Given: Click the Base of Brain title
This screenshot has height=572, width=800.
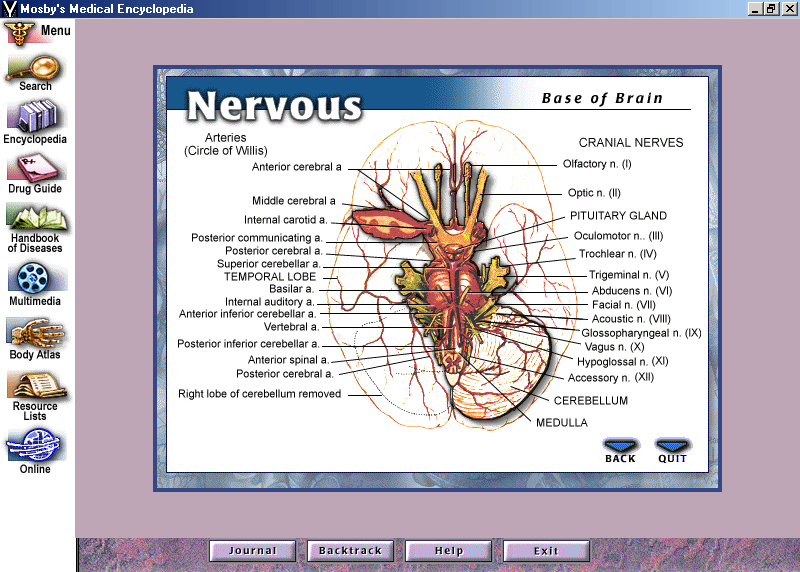Looking at the screenshot, I should point(602,98).
